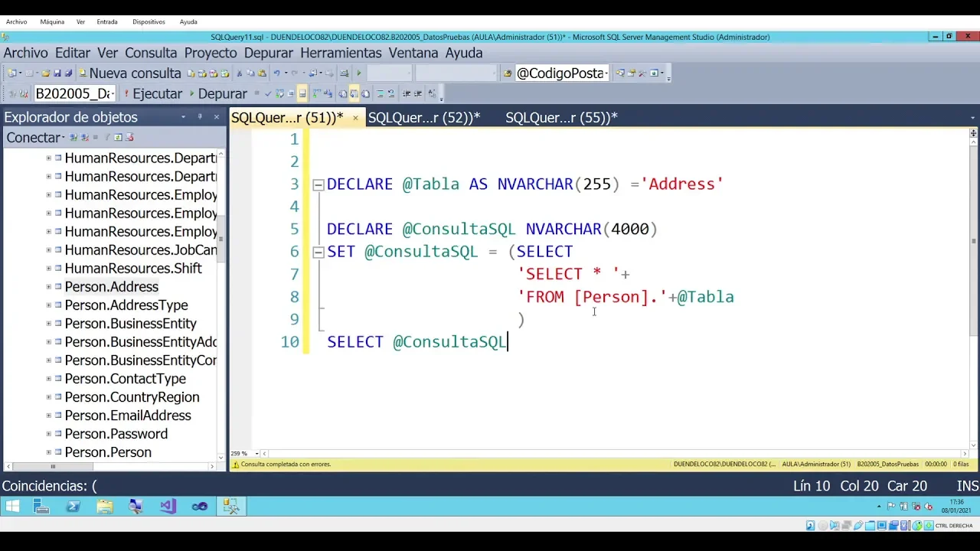Click the Undo arrow icon
The image size is (980, 551).
[277, 73]
